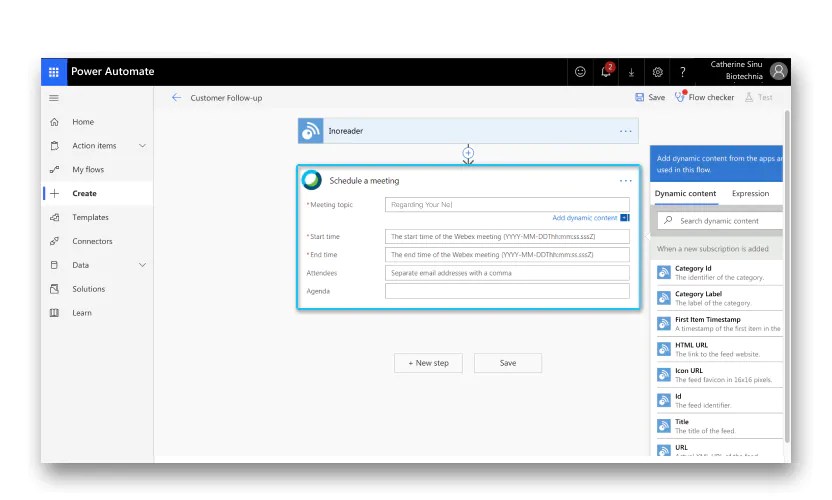The image size is (832, 500).
Task: Click the Save button below the flow
Action: coord(508,363)
